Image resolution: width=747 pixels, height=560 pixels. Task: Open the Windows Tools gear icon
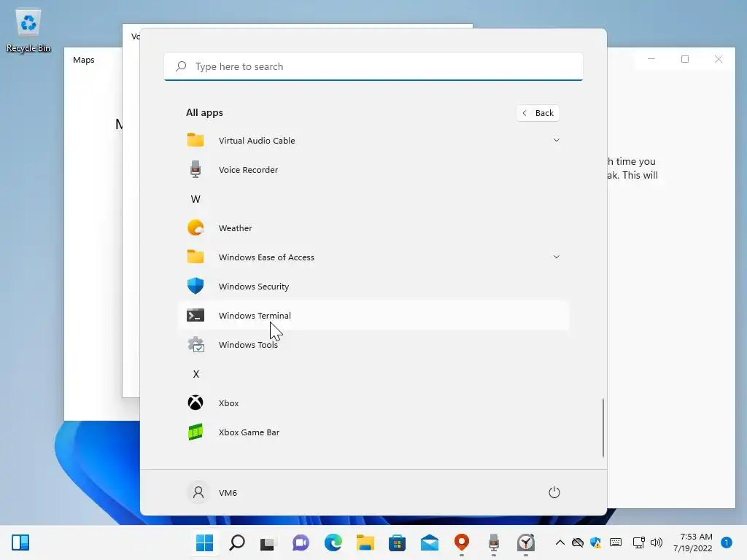[196, 344]
